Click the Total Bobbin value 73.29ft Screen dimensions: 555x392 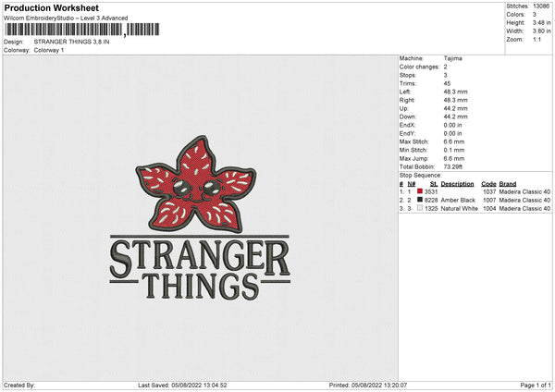point(452,166)
